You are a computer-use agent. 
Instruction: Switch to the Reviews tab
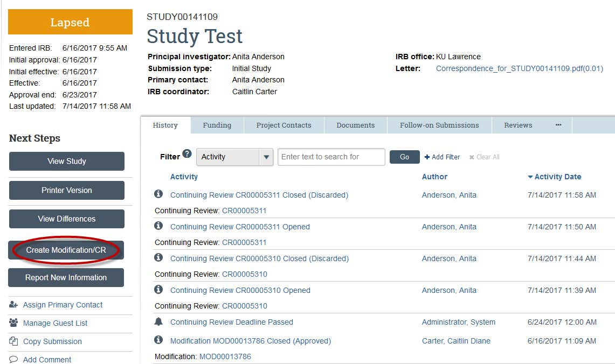518,125
